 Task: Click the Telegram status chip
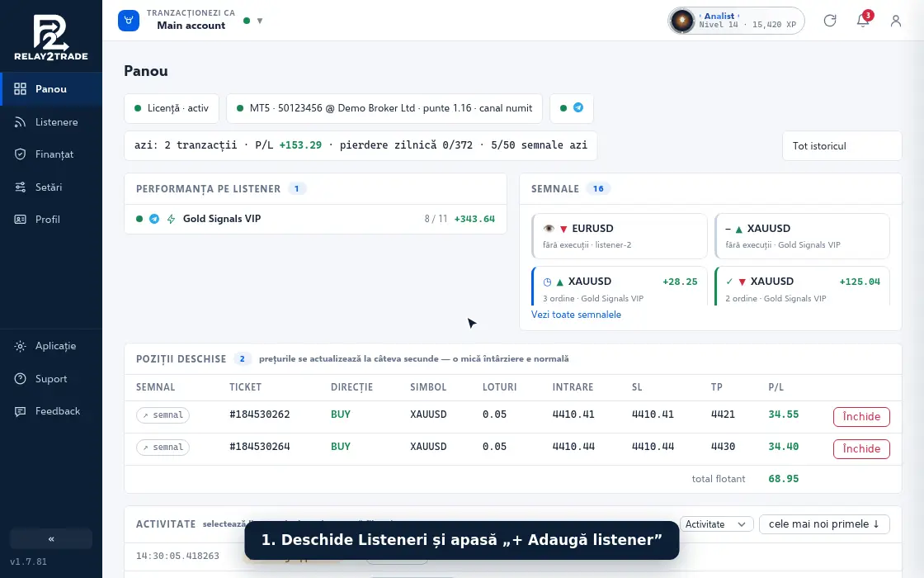pos(572,108)
